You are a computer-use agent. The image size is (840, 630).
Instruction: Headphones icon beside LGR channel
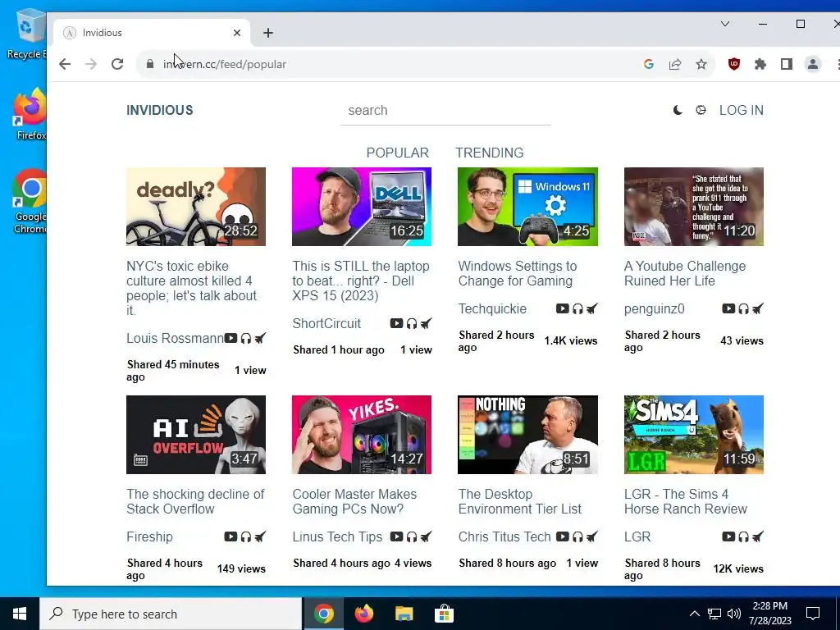[743, 536]
